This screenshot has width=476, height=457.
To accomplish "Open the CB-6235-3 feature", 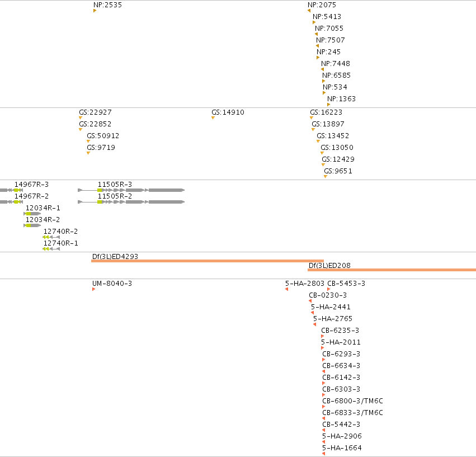I will pyautogui.click(x=340, y=331).
